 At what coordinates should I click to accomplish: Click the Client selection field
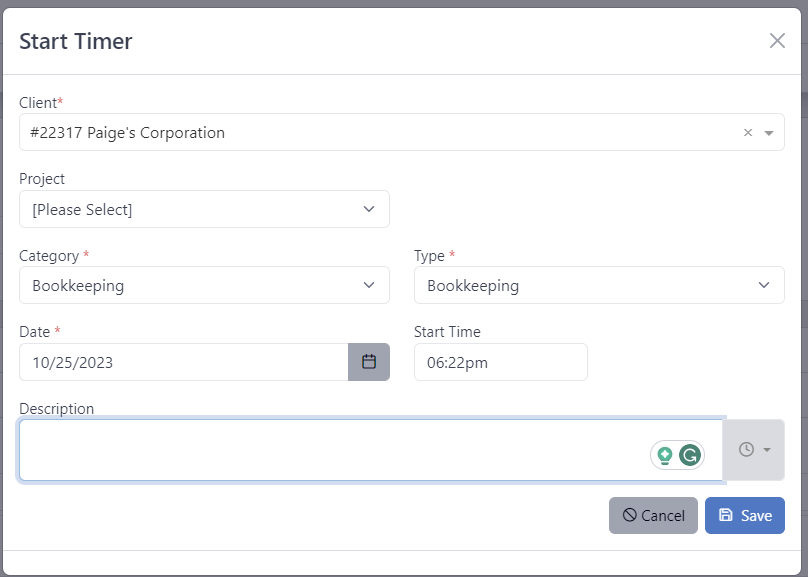coord(380,133)
